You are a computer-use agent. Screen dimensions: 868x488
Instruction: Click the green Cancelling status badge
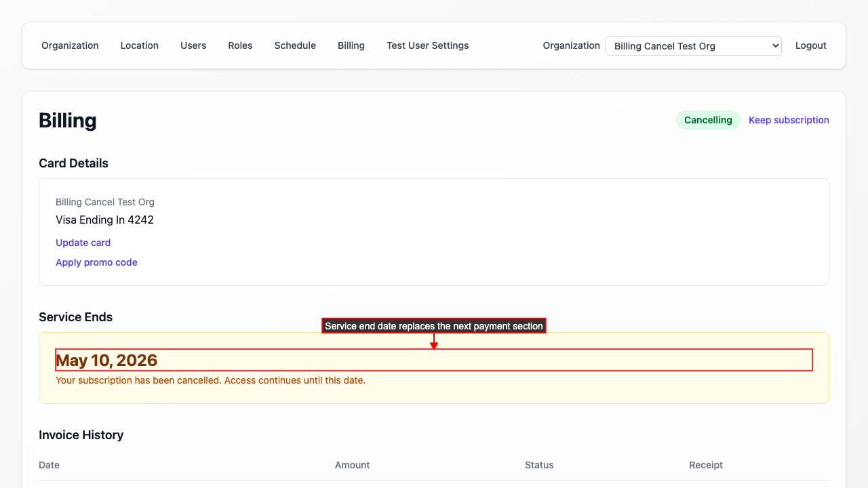[x=708, y=120]
